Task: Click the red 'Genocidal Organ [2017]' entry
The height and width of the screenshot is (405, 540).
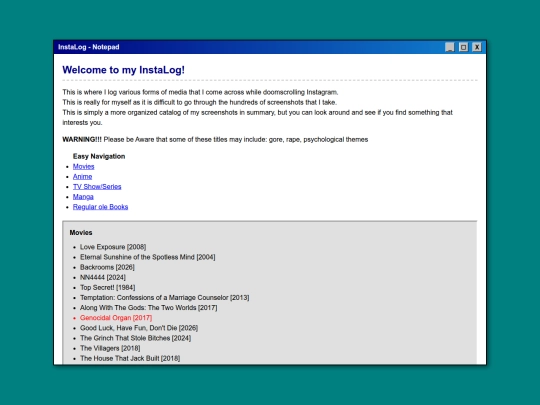Action: 116,318
